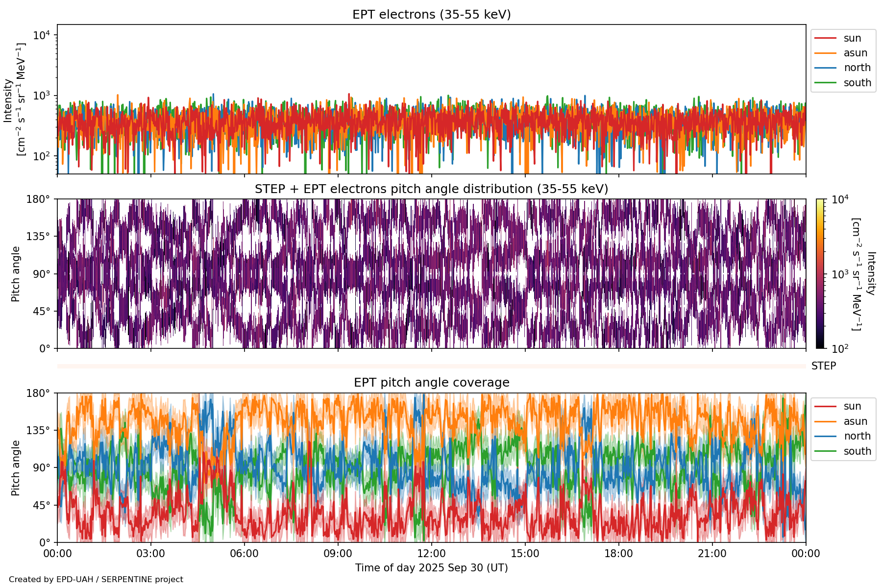Click 'sun' in the pitch angle coverage legend
This screenshot has width=882, height=588.
(852, 406)
